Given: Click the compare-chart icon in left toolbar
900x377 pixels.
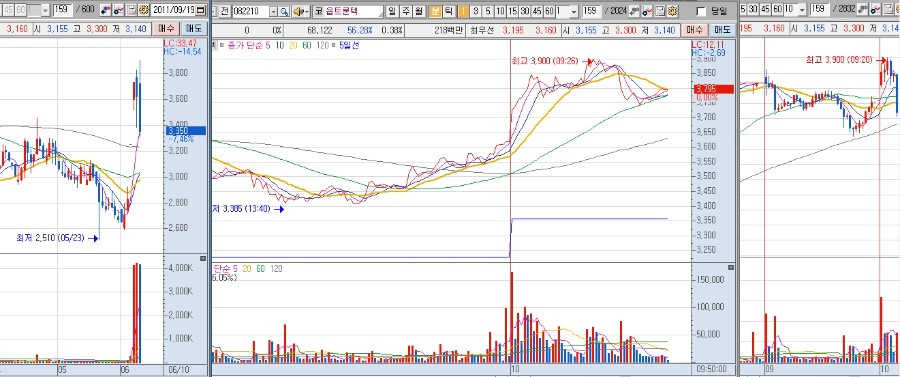Looking at the screenshot, I should click(x=105, y=11).
